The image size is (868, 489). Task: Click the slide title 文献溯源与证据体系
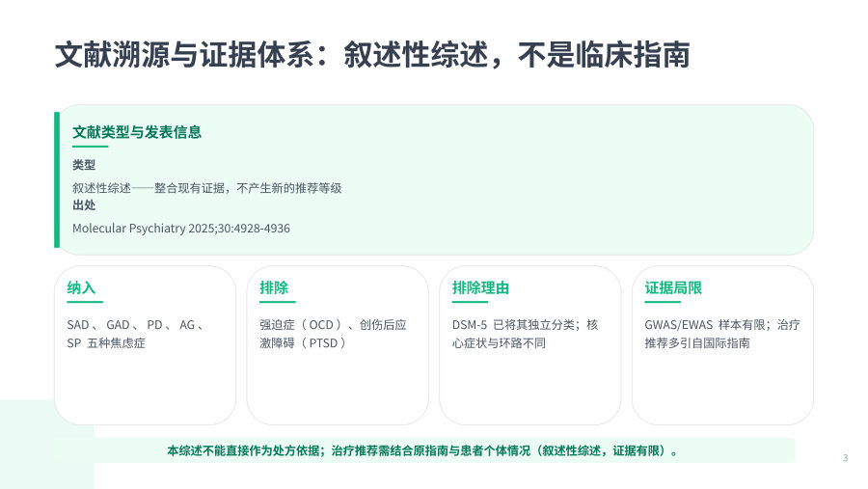pos(372,54)
